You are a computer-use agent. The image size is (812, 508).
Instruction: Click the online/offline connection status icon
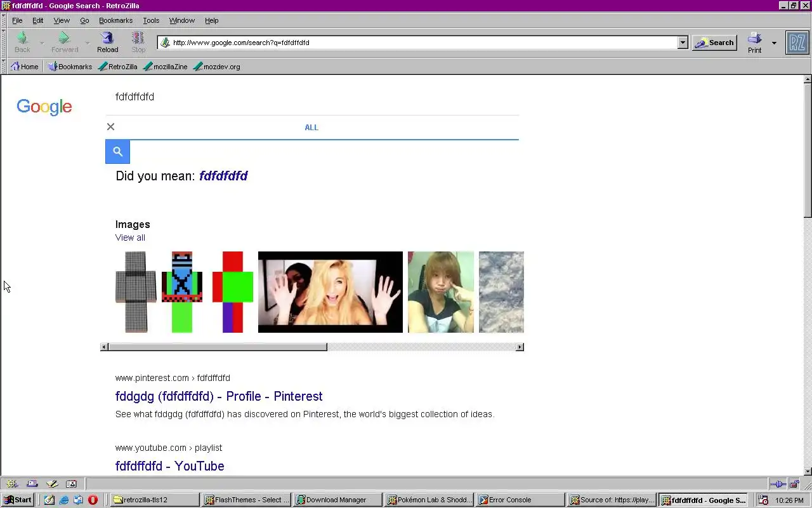[x=778, y=484]
